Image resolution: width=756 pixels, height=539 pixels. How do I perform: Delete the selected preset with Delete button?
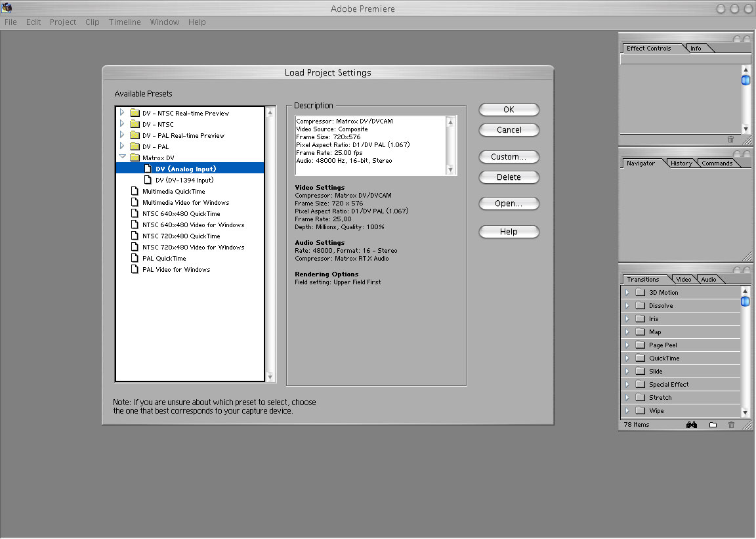pos(509,177)
